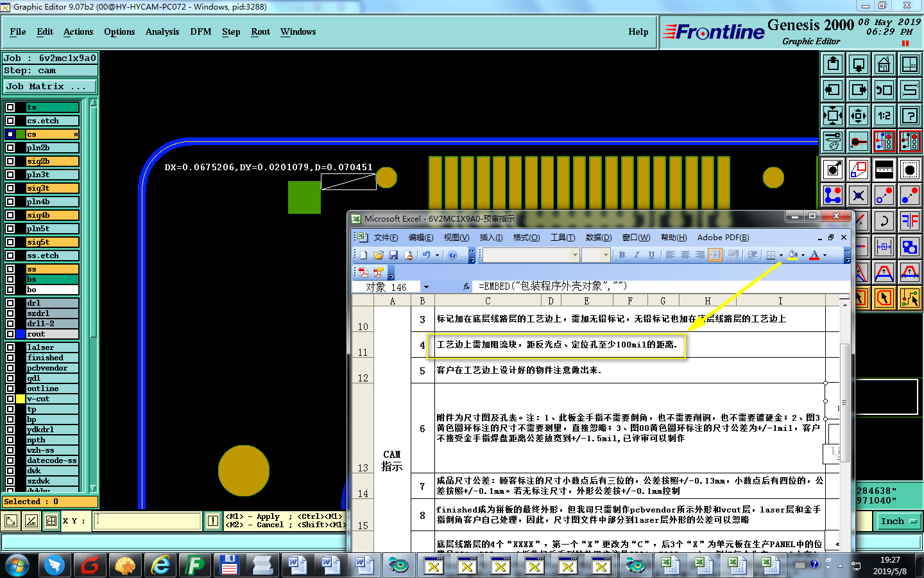Click the X Y coordinate input field

(x=148, y=521)
